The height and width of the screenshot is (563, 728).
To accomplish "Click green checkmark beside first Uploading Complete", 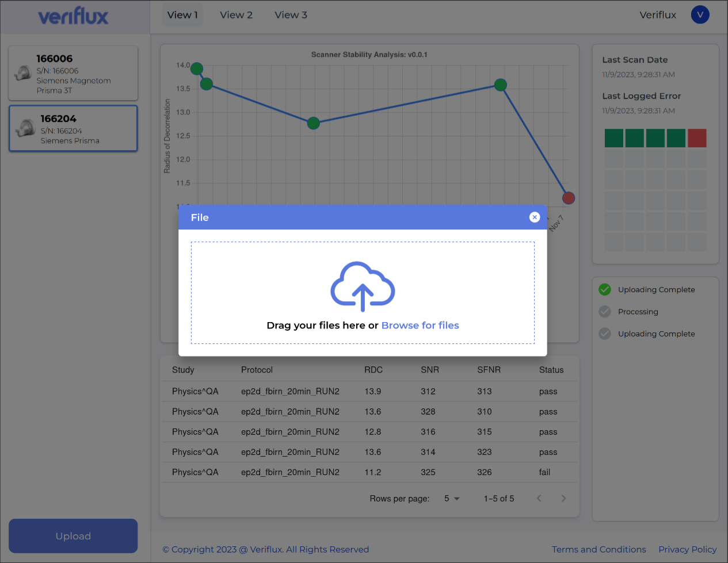I will [x=605, y=289].
